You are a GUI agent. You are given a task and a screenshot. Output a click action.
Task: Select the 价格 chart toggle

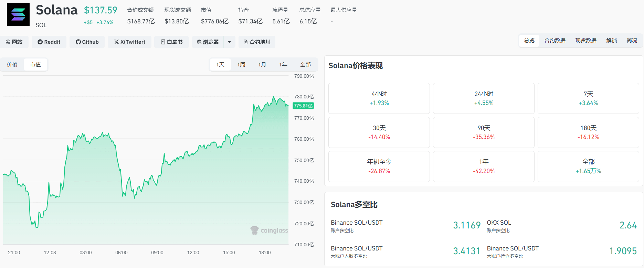pyautogui.click(x=12, y=65)
